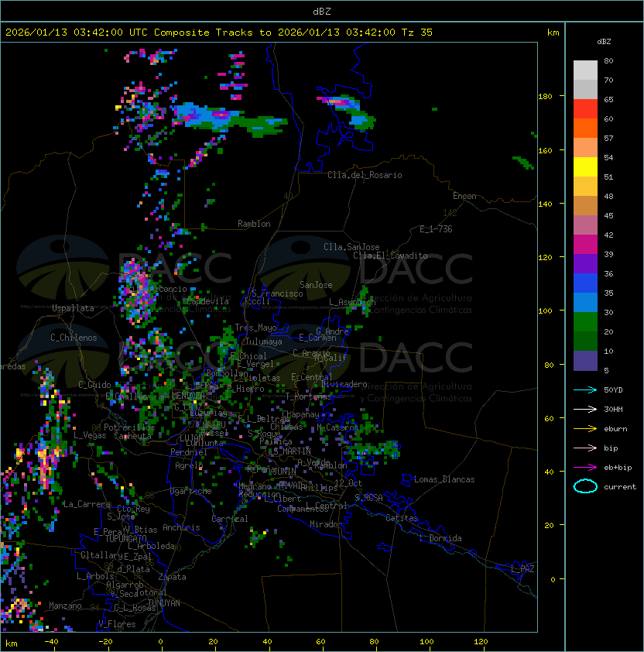
Task: Click the 'TUNUYAN' map label
Action: (x=164, y=603)
